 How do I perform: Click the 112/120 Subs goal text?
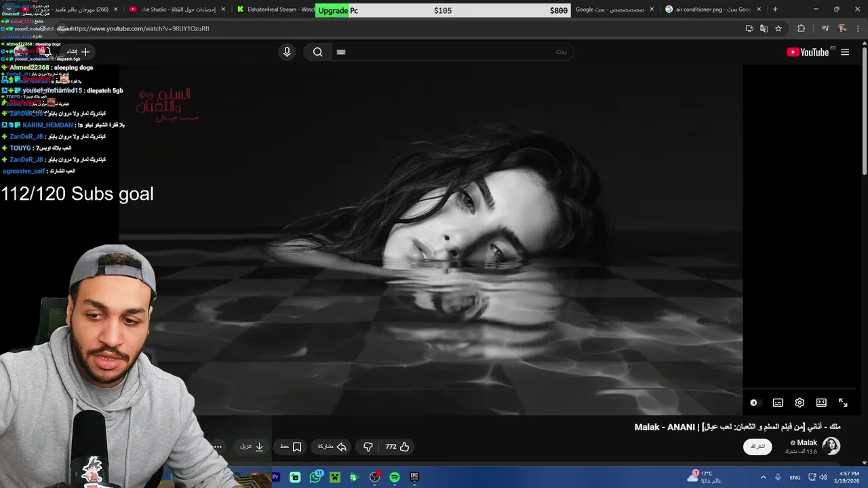(77, 194)
